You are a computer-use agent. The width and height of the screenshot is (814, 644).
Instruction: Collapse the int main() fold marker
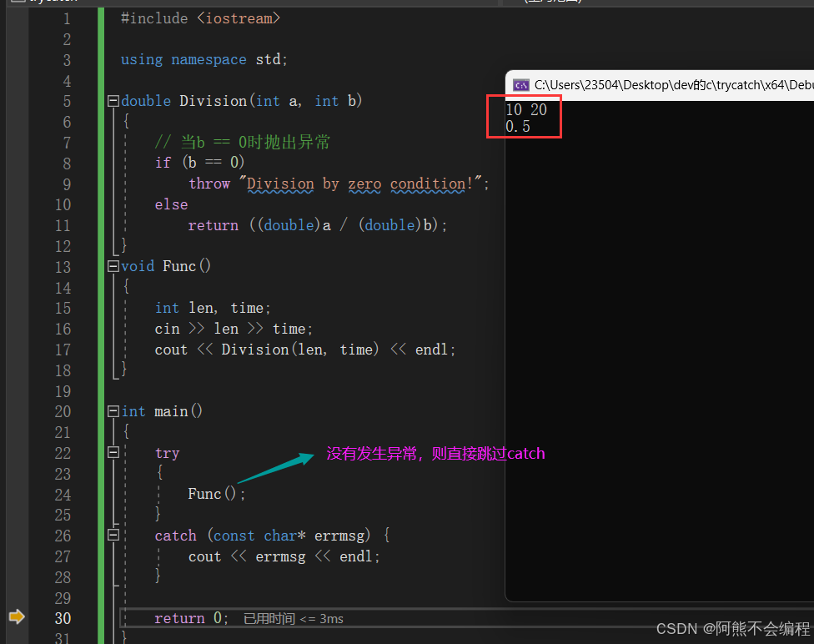coord(113,411)
